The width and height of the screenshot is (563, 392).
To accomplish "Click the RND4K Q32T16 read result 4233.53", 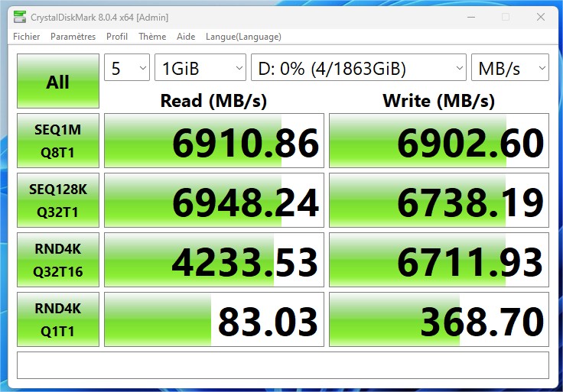I will click(x=214, y=260).
